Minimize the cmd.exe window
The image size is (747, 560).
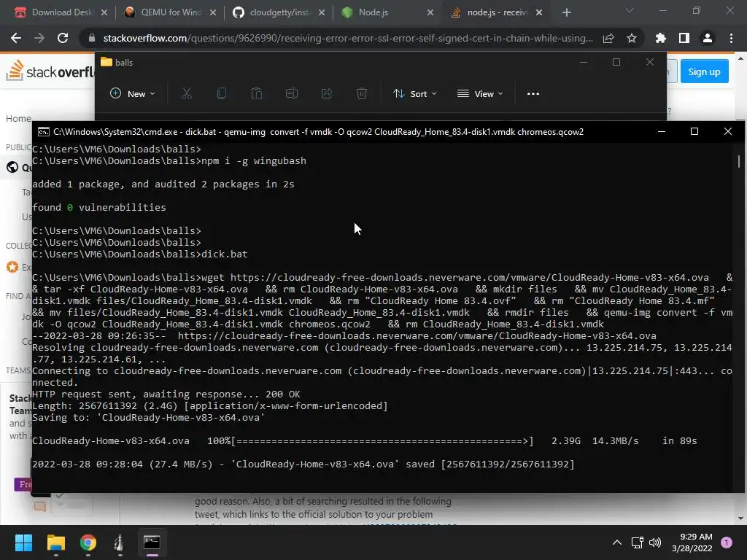(x=661, y=131)
